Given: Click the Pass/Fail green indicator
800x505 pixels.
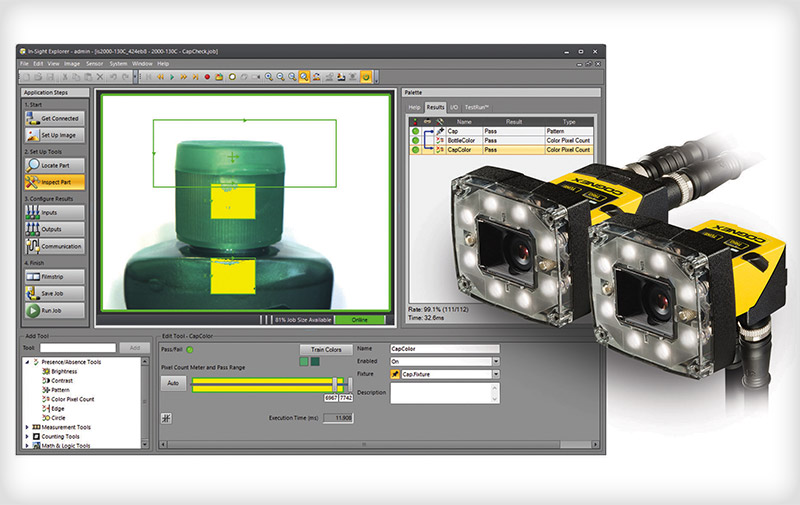Looking at the screenshot, I should [190, 349].
